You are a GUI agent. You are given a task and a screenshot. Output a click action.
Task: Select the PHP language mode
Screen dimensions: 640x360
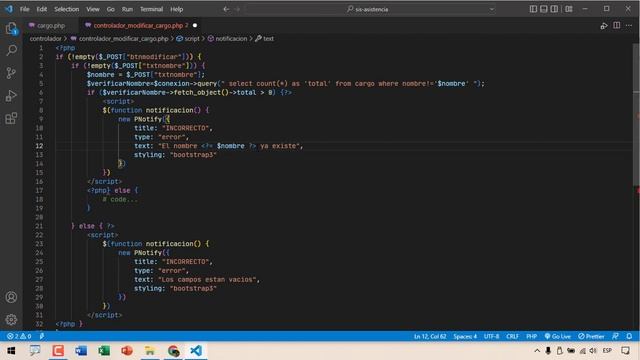[x=531, y=336]
